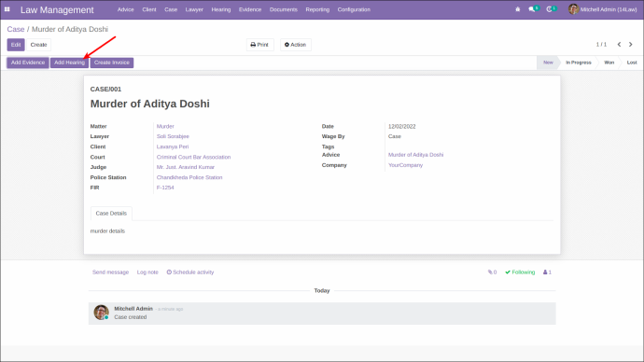This screenshot has height=362, width=644.
Task: Click the Add Hearing button
Action: coord(69,63)
